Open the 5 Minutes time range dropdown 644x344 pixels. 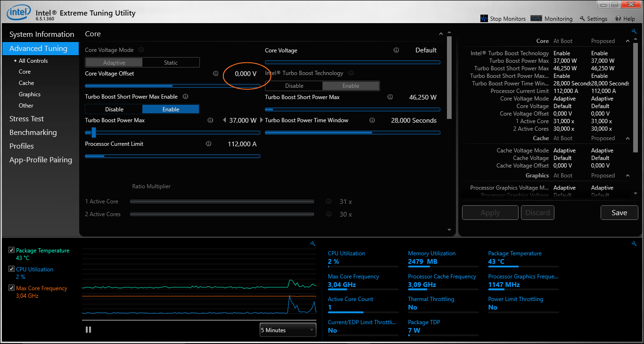click(288, 330)
